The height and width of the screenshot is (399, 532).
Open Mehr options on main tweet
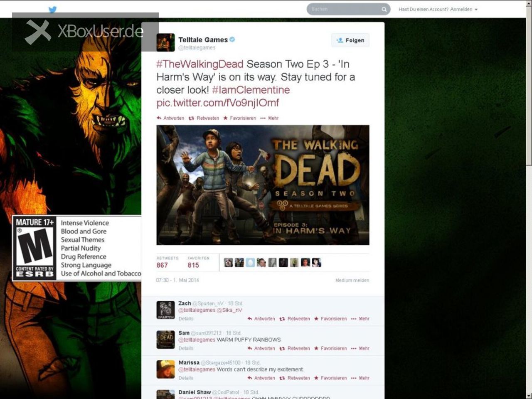[x=269, y=118]
